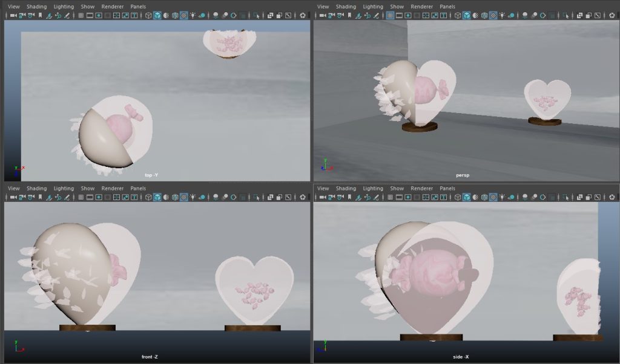
Task: Click Isolate Select icon in top view toolbar
Action: [257, 15]
